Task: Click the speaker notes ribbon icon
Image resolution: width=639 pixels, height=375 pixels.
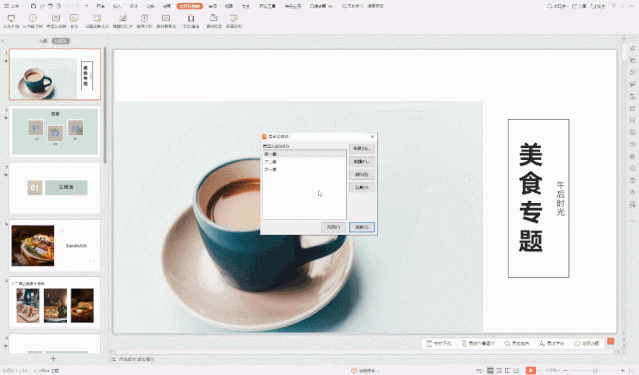Action: point(166,18)
